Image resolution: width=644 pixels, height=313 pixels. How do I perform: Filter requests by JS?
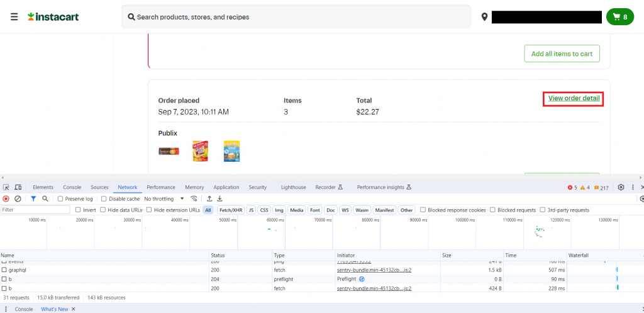(x=251, y=210)
